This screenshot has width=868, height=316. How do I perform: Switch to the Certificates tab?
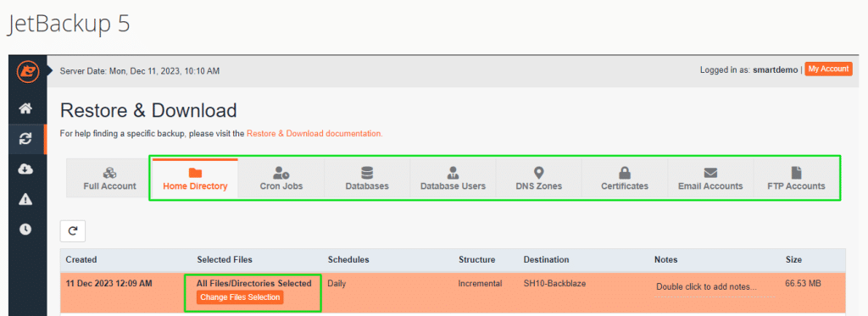625,178
